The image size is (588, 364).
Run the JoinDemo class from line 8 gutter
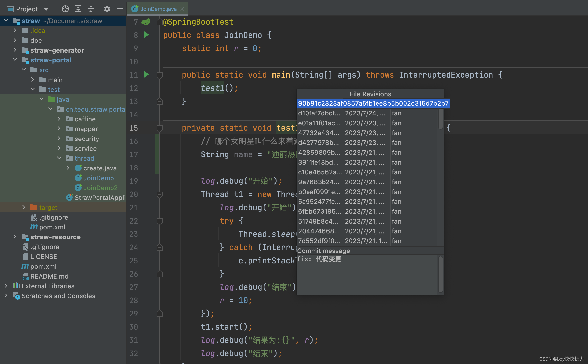[146, 35]
